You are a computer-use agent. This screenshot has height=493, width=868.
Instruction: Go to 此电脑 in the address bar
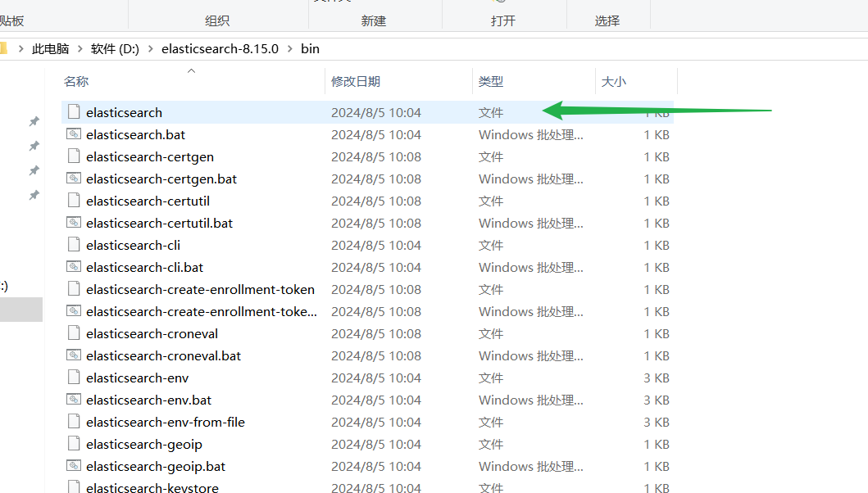coord(50,48)
